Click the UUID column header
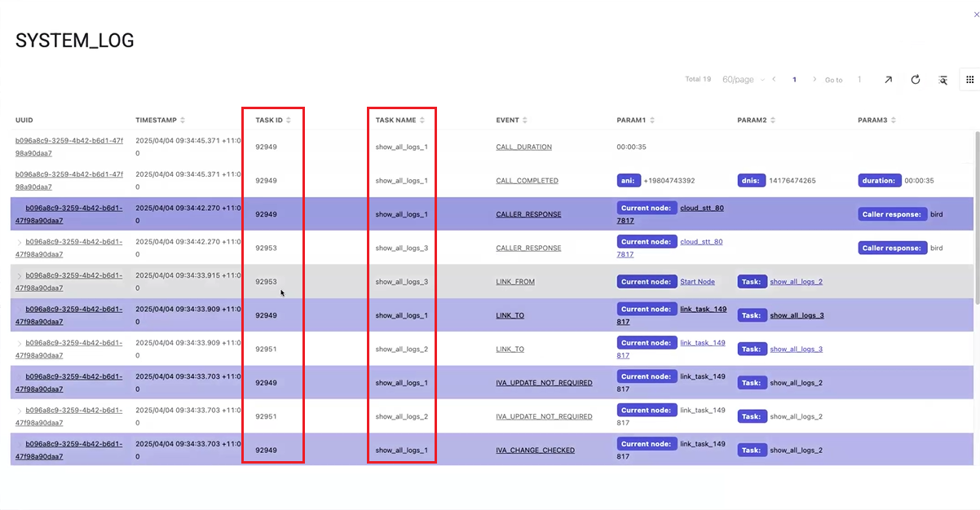The image size is (980, 510). point(24,120)
